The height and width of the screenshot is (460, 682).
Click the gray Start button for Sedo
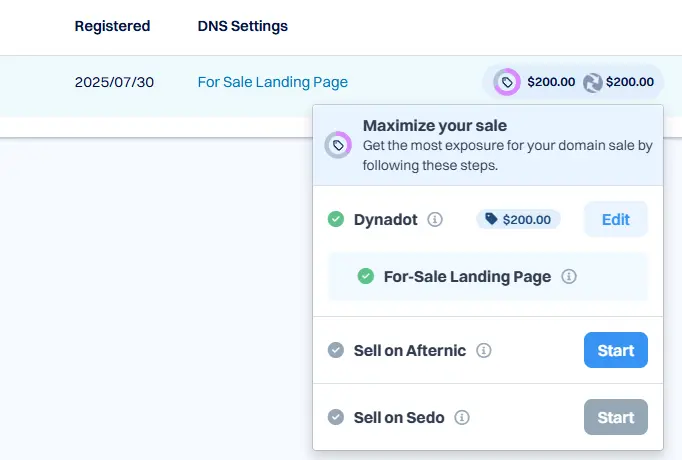click(x=615, y=417)
